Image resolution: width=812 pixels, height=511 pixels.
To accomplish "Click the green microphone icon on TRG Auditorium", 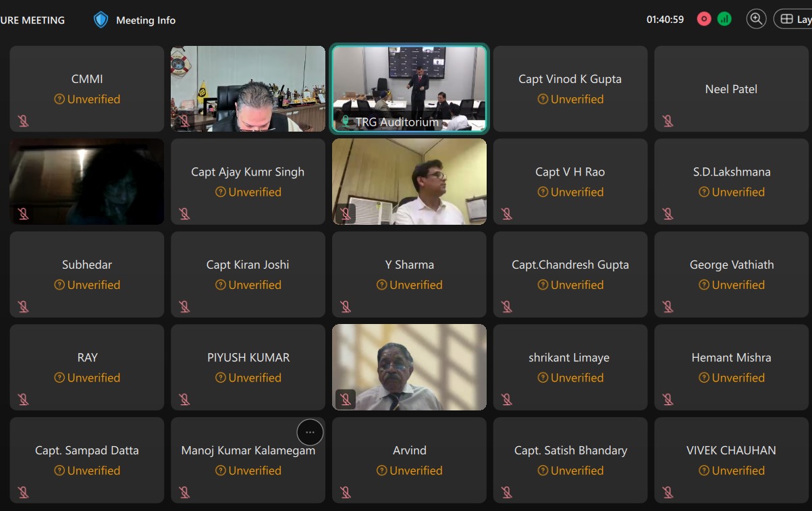I will (x=346, y=122).
